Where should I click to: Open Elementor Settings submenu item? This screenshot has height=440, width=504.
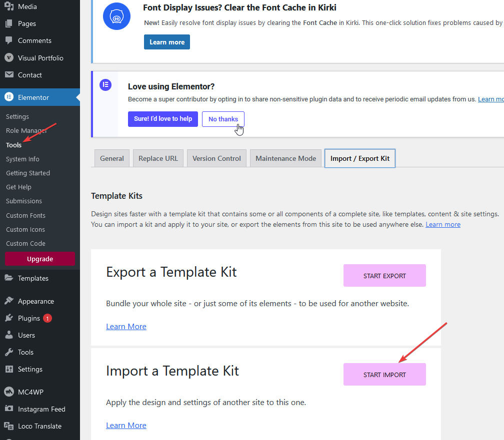click(x=17, y=116)
